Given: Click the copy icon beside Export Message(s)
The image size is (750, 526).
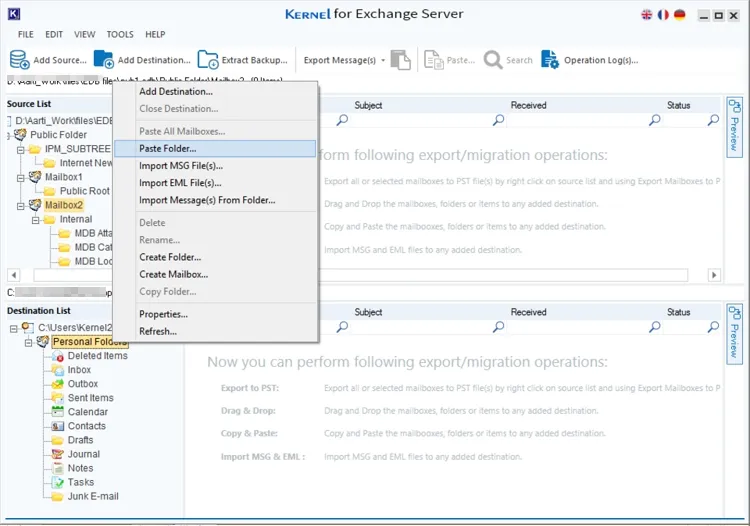Looking at the screenshot, I should point(401,60).
